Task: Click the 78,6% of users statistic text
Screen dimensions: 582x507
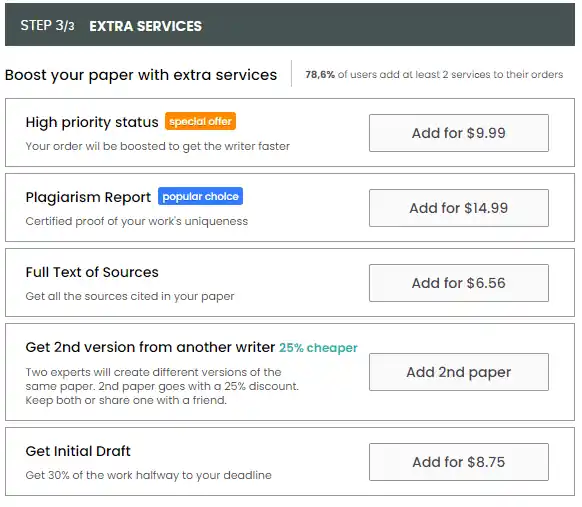Action: 434,75
